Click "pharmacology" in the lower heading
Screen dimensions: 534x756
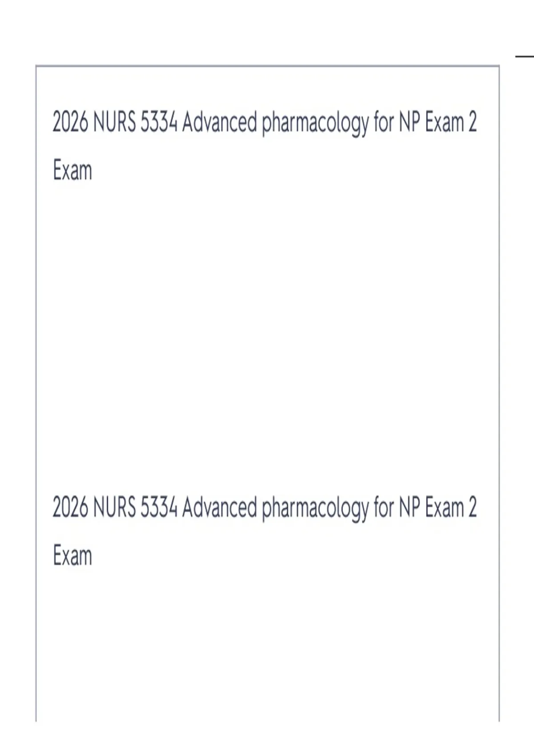[315, 509]
